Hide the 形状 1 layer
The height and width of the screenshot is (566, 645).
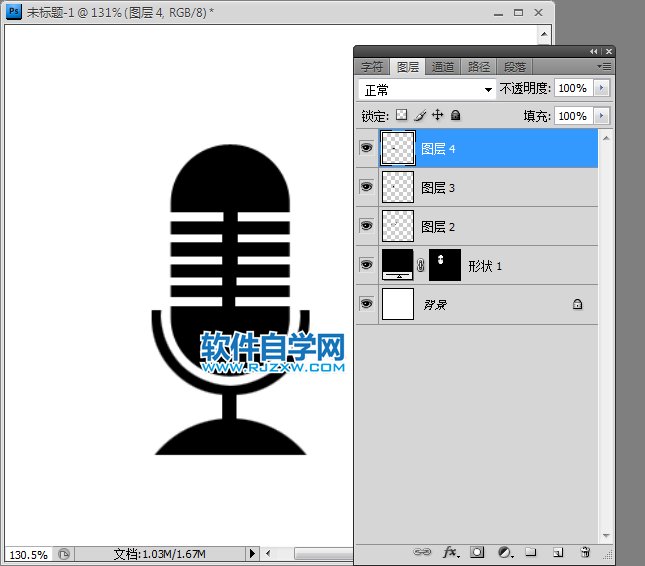point(366,264)
